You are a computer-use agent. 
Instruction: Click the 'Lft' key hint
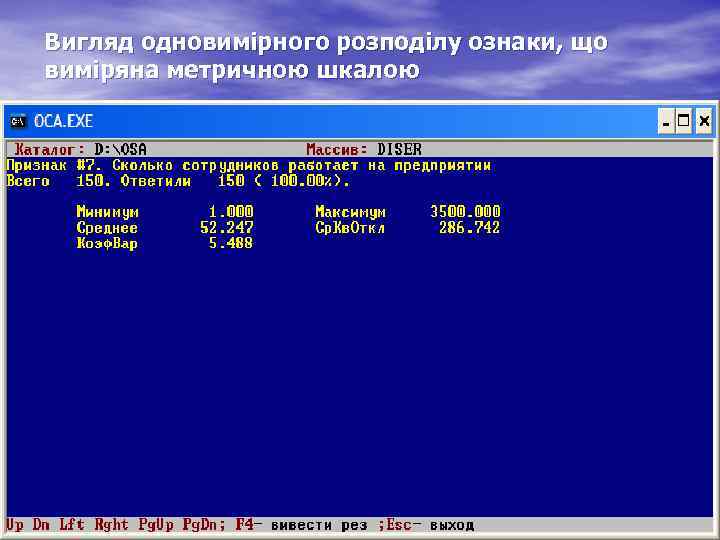72,524
